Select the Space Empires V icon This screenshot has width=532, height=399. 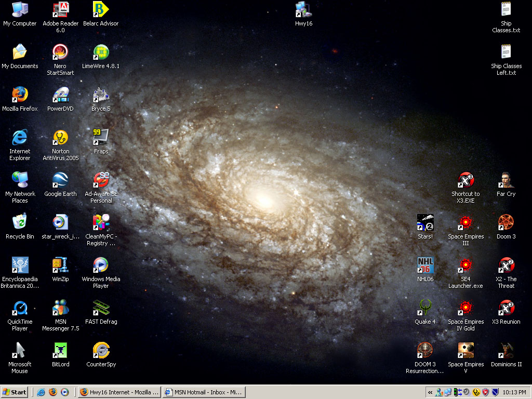pyautogui.click(x=465, y=351)
